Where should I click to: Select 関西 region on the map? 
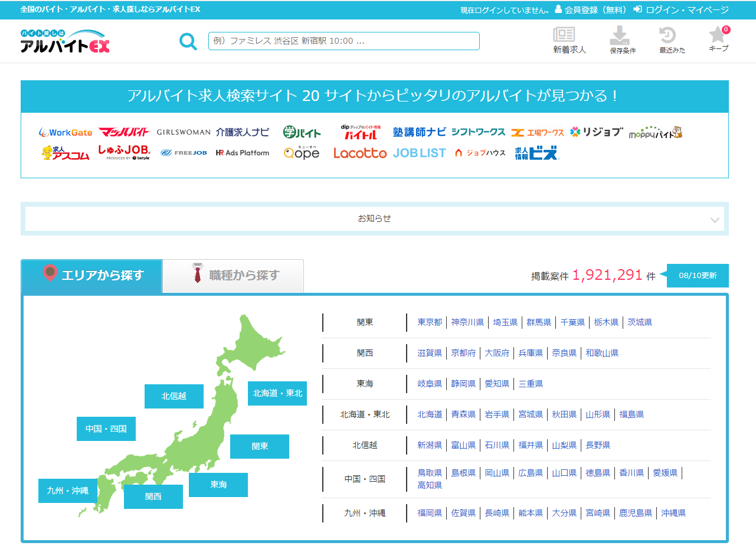coord(153,496)
